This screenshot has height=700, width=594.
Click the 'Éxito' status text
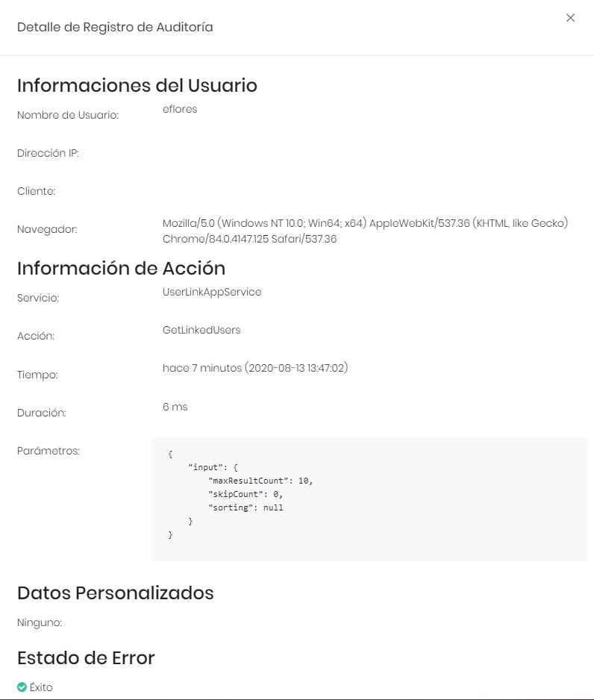click(x=42, y=687)
